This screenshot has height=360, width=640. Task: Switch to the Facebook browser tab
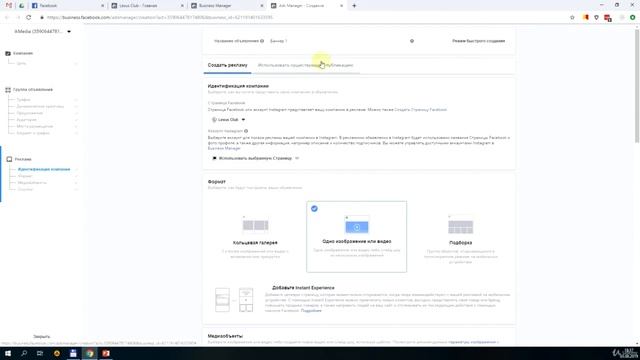click(x=67, y=6)
